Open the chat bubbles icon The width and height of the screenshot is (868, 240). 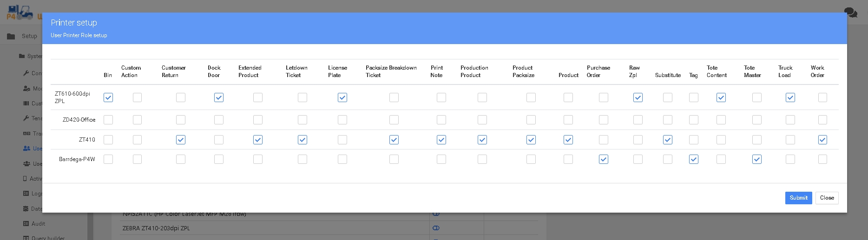(850, 13)
